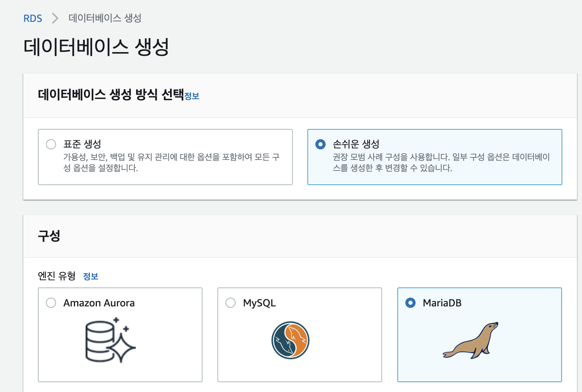Click the MariaDB label

coord(442,303)
